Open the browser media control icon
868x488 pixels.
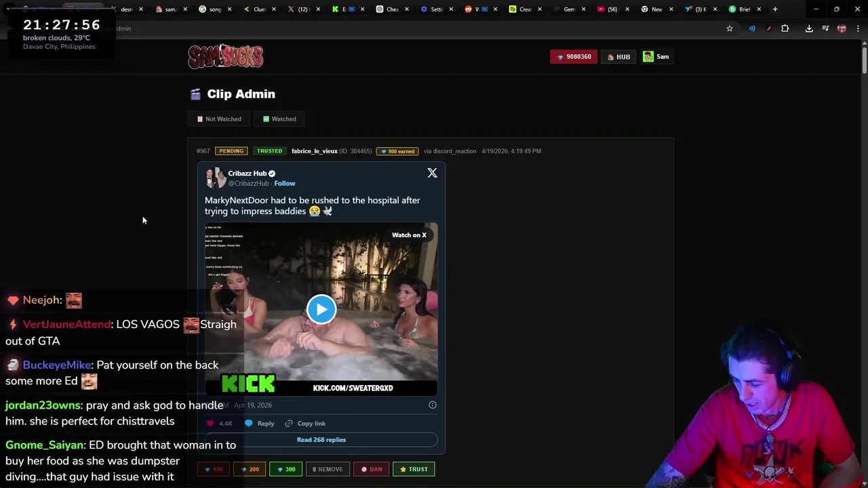pos(825,28)
